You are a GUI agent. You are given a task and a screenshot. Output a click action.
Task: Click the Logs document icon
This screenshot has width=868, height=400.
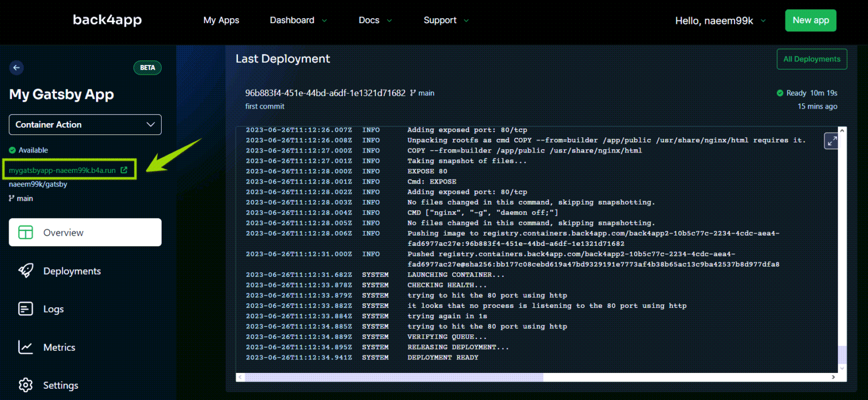25,308
